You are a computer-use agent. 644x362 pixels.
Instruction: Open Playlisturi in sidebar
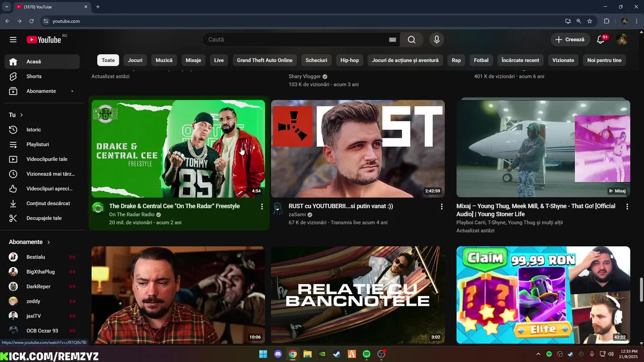click(x=42, y=144)
